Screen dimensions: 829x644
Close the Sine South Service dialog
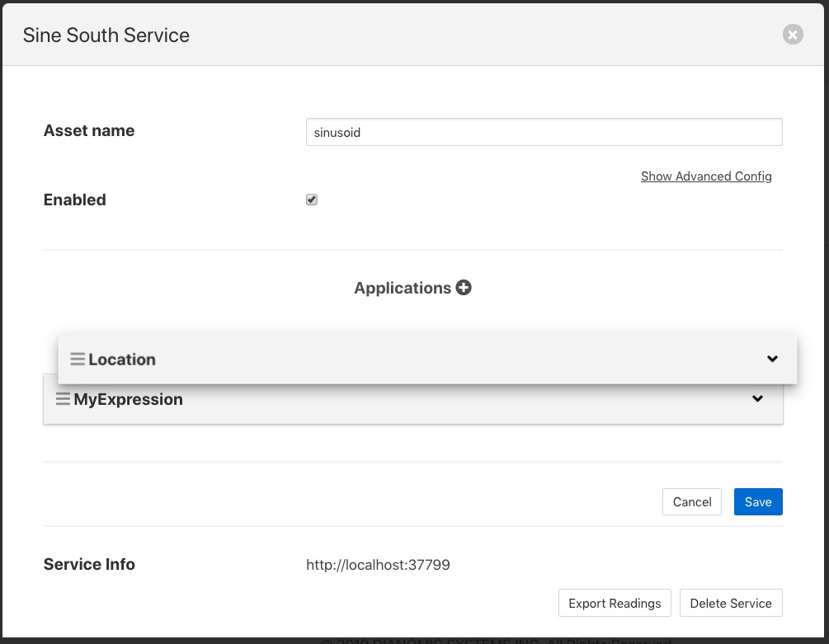(792, 35)
